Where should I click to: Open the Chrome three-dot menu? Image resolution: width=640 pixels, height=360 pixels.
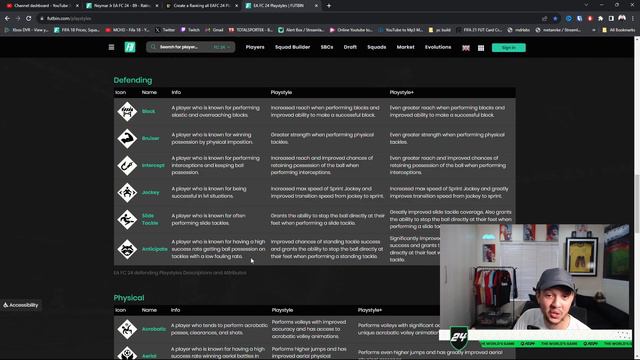633,18
